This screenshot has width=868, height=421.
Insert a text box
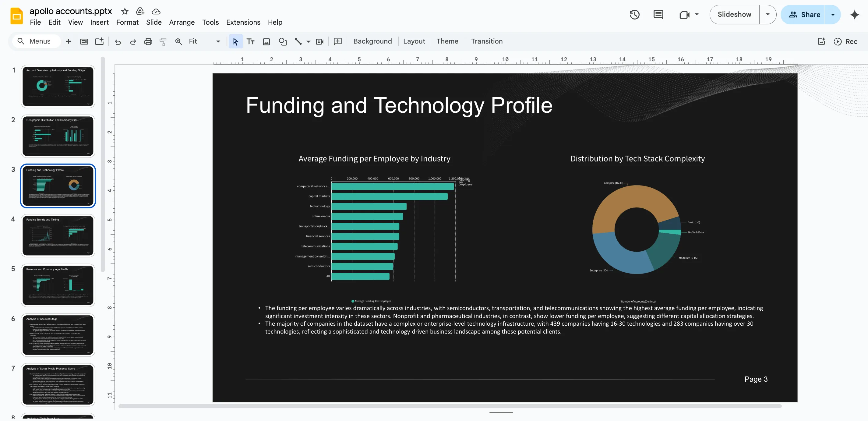250,41
